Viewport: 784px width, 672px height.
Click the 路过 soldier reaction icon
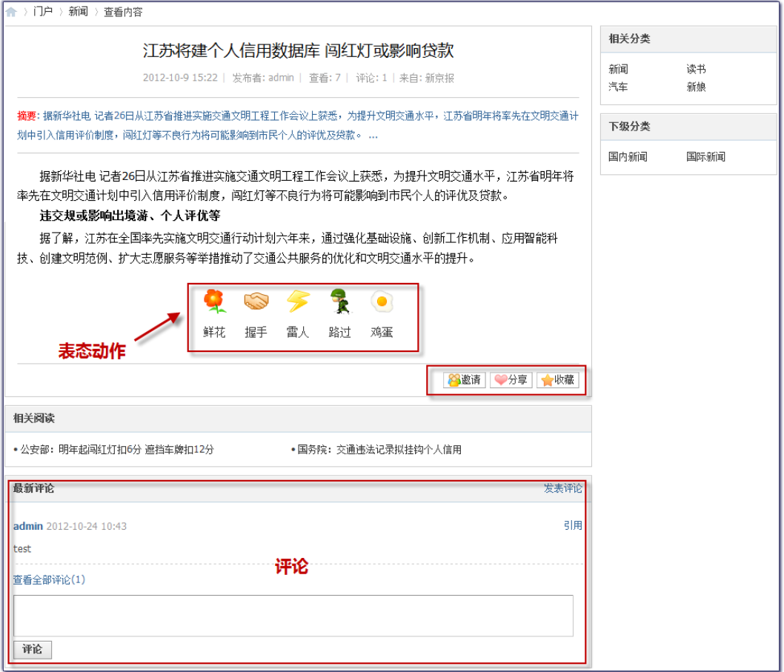point(339,302)
